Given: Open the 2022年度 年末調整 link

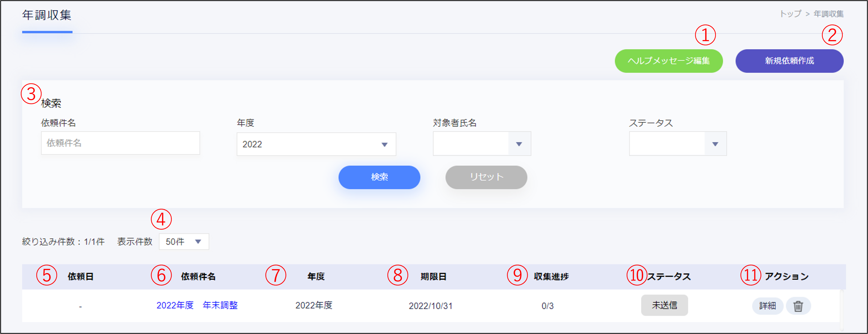Looking at the screenshot, I should (x=197, y=305).
